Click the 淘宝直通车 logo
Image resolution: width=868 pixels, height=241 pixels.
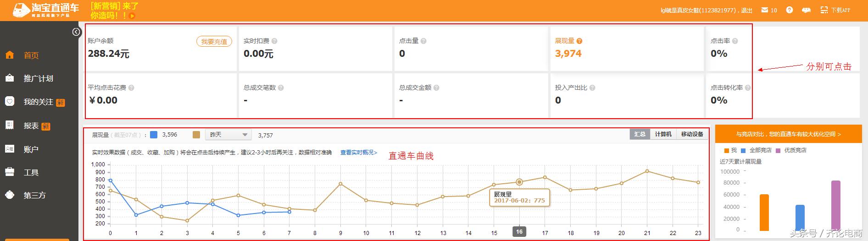click(x=45, y=10)
